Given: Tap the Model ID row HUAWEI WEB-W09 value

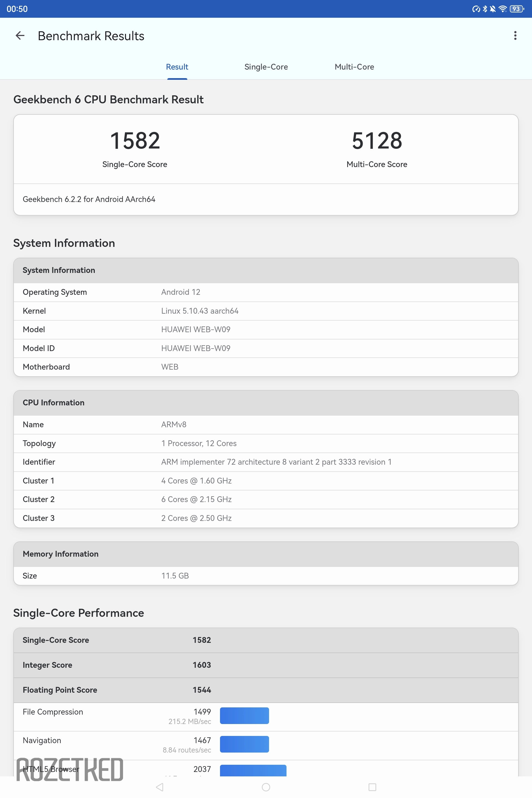Looking at the screenshot, I should point(195,348).
